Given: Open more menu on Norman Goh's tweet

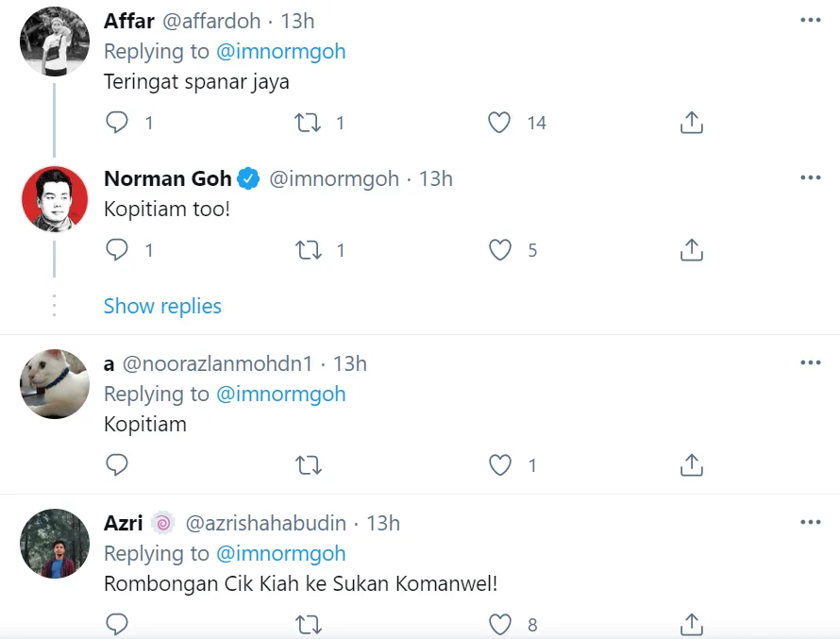Looking at the screenshot, I should [810, 177].
